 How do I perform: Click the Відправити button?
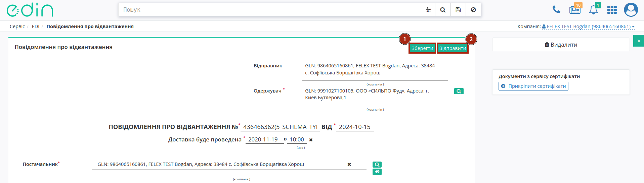click(453, 48)
